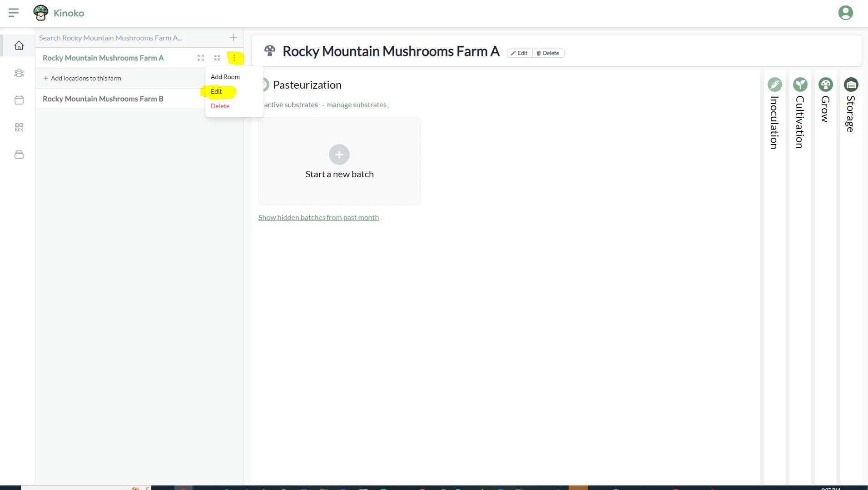868x490 pixels.
Task: Collapse all rooms under Farm A
Action: tap(217, 58)
